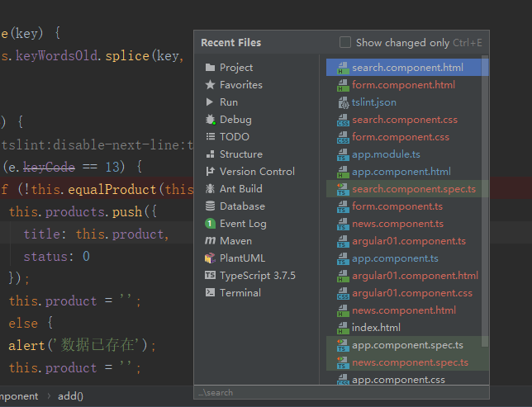Click the Event Log badge icon
Screen dimensions: 532x407
pyautogui.click(x=211, y=224)
